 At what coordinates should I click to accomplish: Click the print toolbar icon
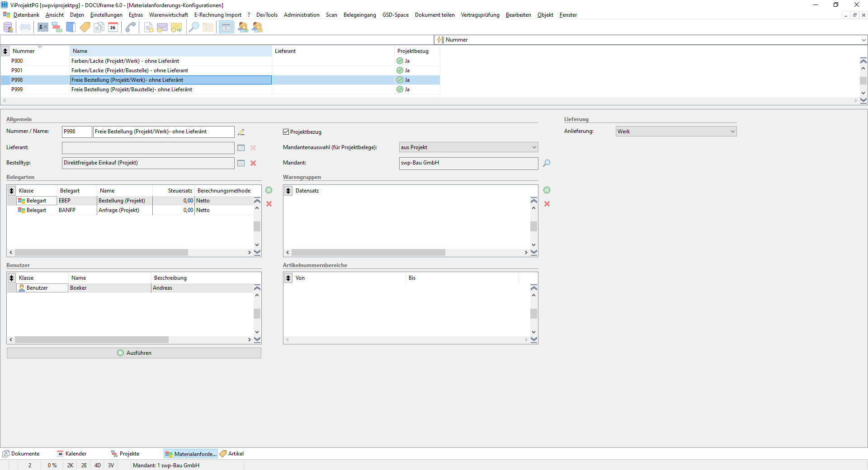tap(25, 28)
